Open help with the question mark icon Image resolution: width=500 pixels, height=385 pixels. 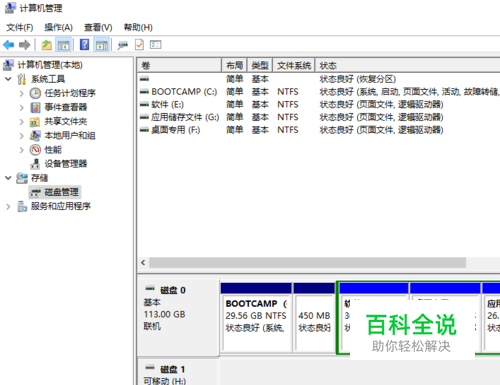tap(85, 45)
